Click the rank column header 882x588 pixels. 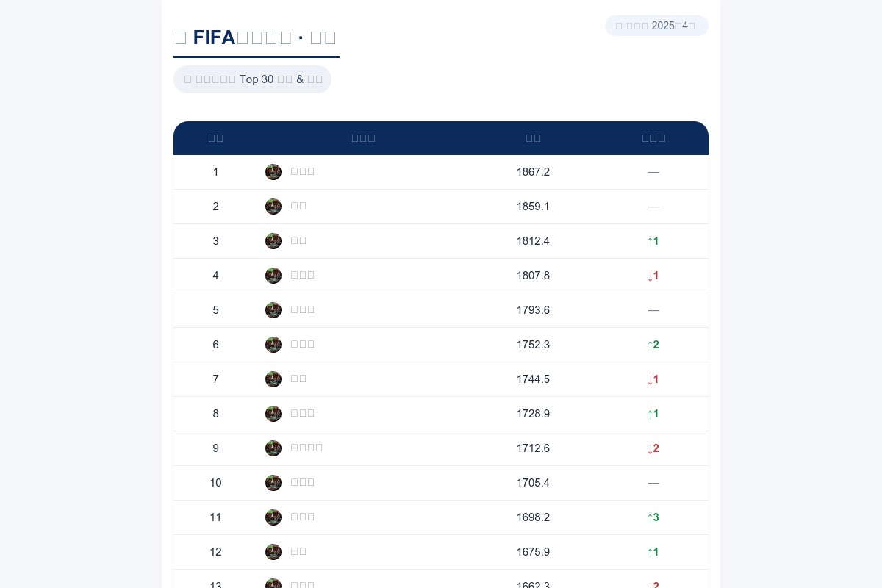[215, 138]
